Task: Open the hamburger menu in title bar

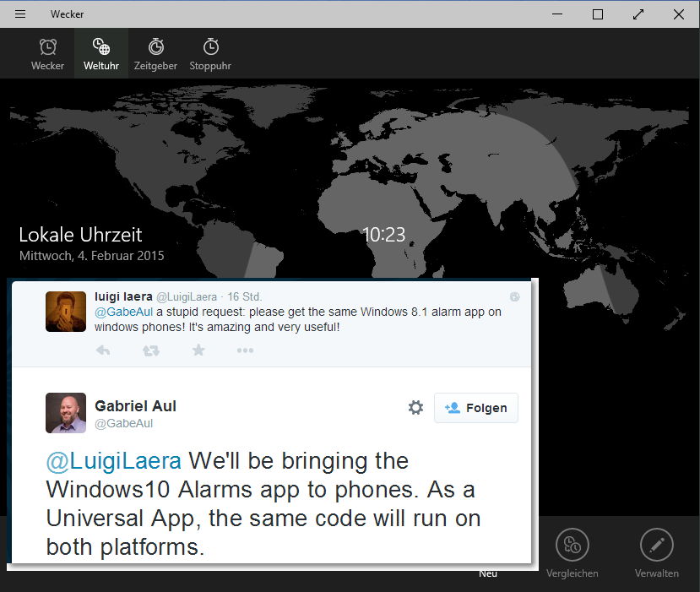Action: [20, 14]
